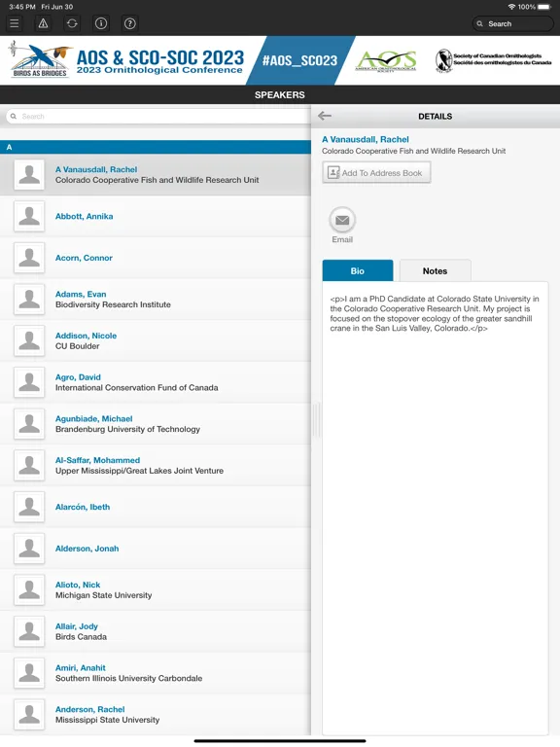The width and height of the screenshot is (560, 747).
Task: Click A Vanausdall, Rachel name in Details
Action: [x=366, y=139]
